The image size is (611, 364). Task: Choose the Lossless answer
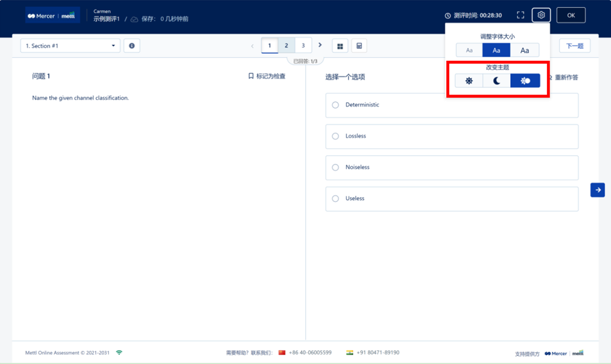335,136
